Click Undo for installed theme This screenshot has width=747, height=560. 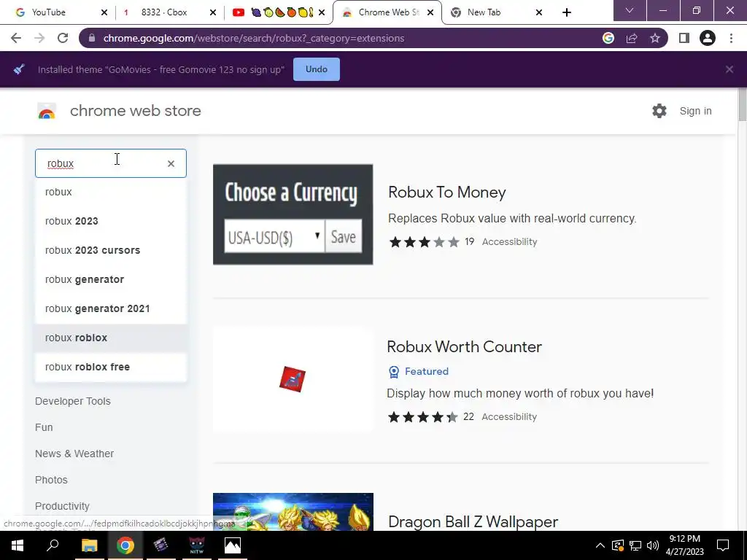[317, 69]
